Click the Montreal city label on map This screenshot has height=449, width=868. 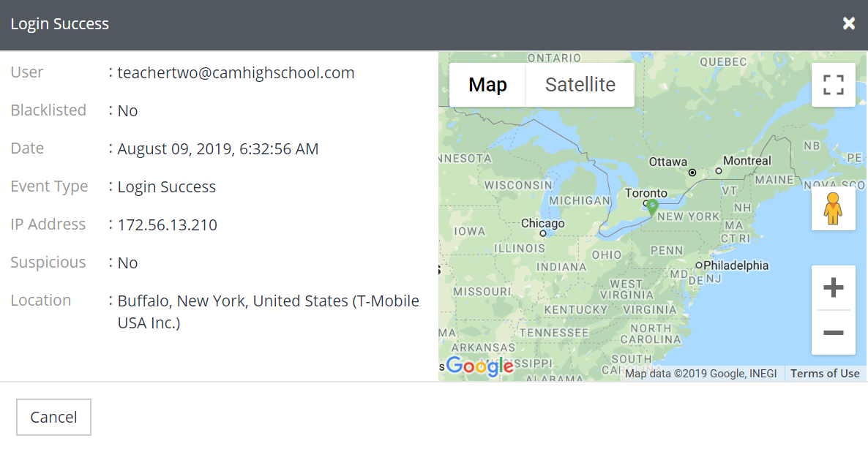pos(747,161)
